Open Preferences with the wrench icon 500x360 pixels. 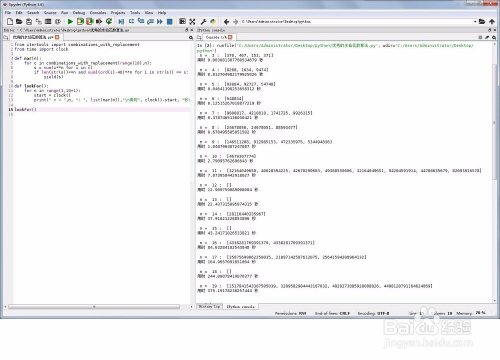click(203, 22)
